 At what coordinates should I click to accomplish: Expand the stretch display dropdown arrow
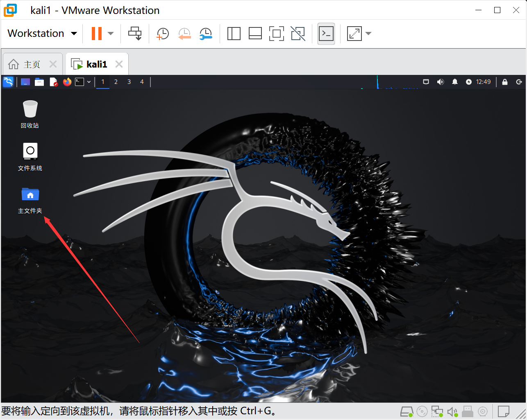point(368,34)
